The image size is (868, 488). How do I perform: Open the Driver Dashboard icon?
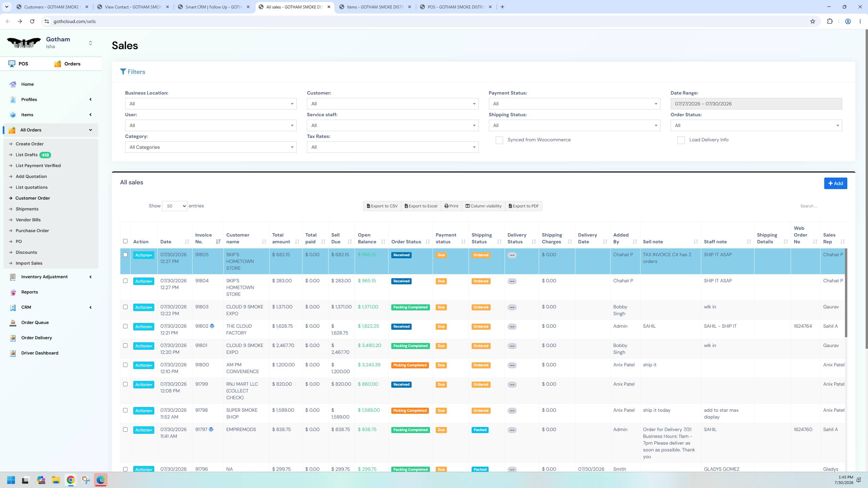13,353
